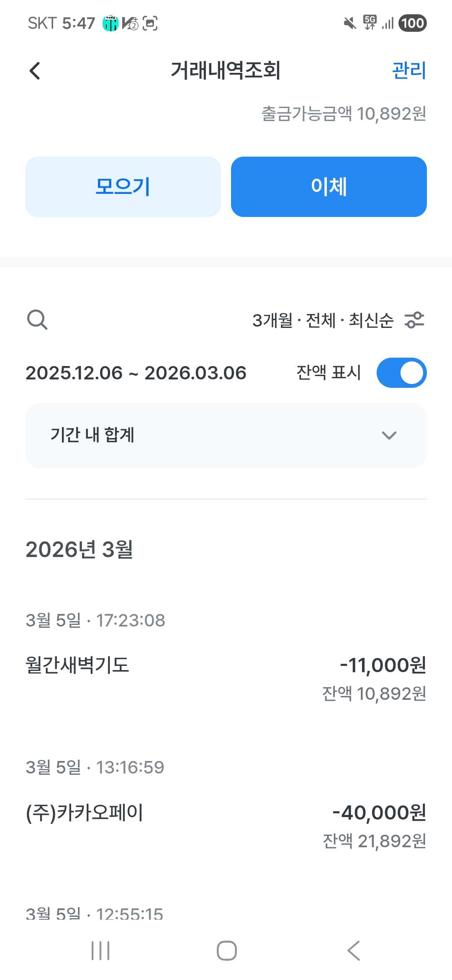
Task: Tap the 출금가능금액 10,892원 text
Action: 344,113
